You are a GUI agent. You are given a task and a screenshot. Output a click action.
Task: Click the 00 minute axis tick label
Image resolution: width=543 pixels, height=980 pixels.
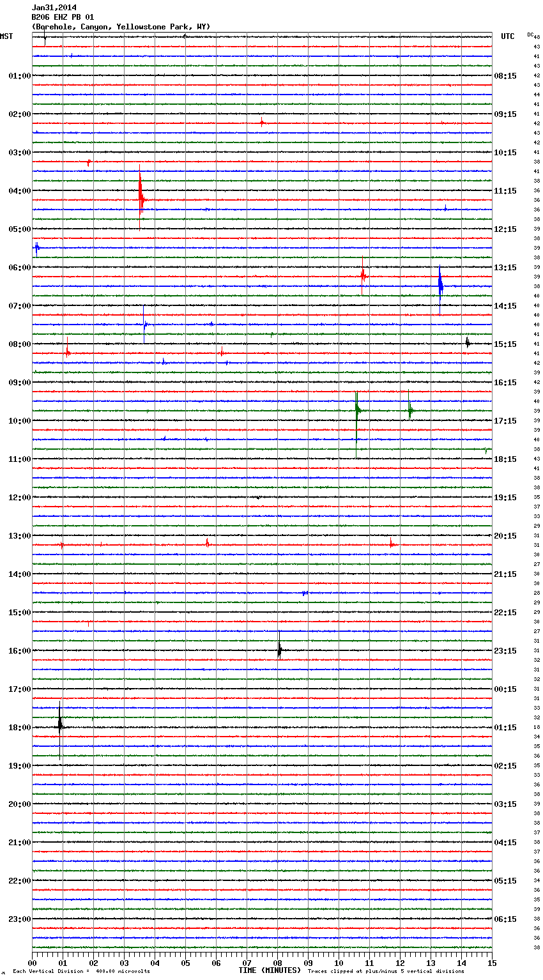point(32,963)
